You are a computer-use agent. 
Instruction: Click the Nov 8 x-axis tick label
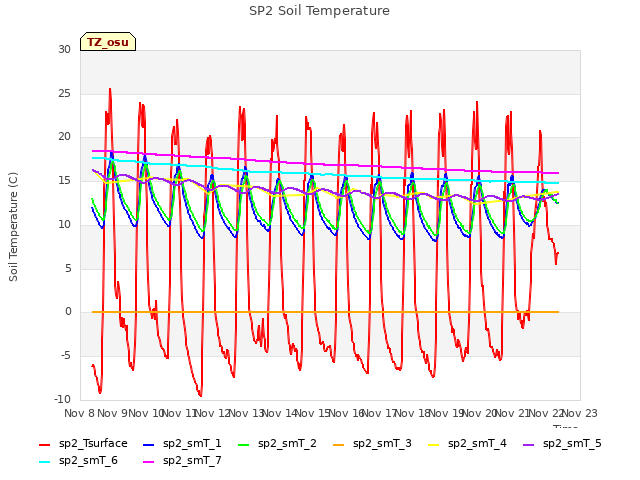coord(79,413)
